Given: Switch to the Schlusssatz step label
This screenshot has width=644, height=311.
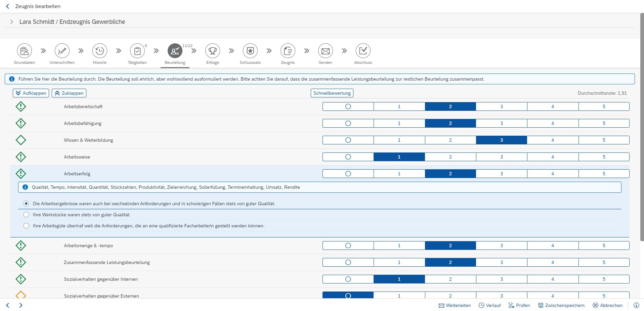Looking at the screenshot, I should pos(250,62).
